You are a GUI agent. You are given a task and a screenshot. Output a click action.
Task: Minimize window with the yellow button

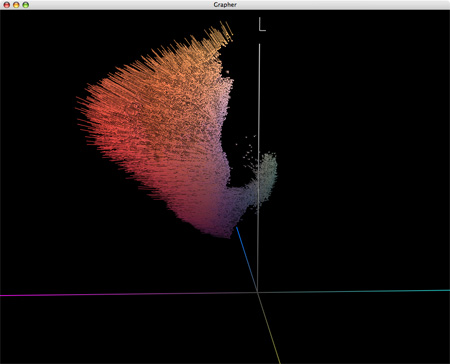16,5
